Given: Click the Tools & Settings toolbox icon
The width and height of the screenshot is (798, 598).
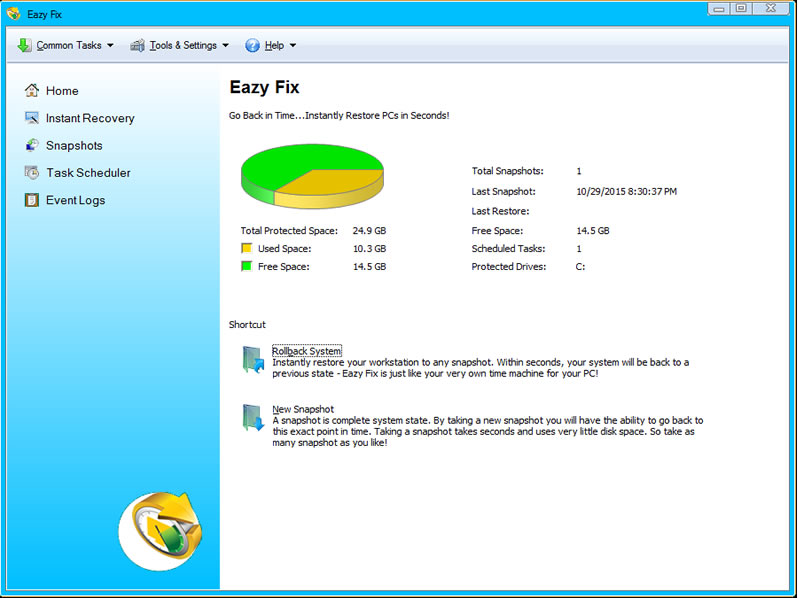Looking at the screenshot, I should tap(137, 45).
